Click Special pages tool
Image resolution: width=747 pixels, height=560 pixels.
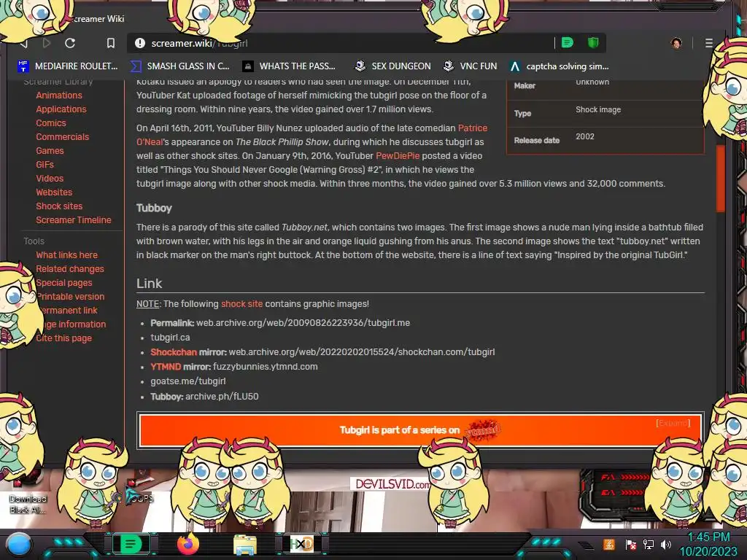click(x=64, y=282)
